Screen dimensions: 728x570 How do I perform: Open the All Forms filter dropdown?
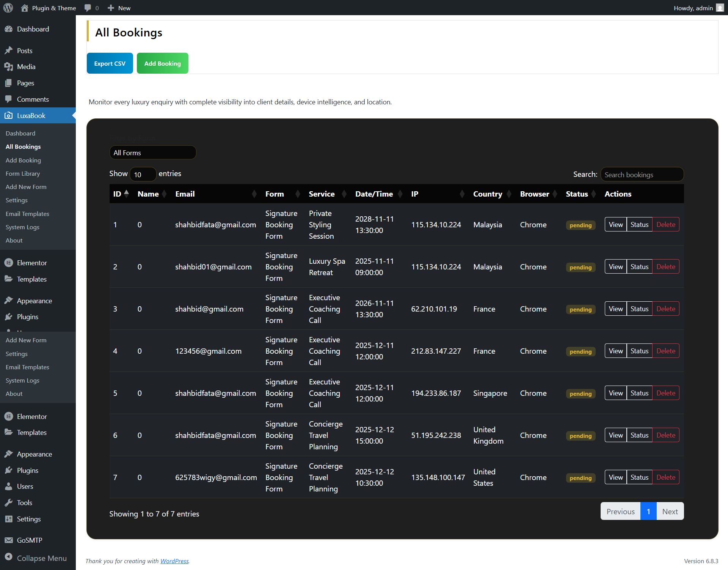tap(152, 153)
